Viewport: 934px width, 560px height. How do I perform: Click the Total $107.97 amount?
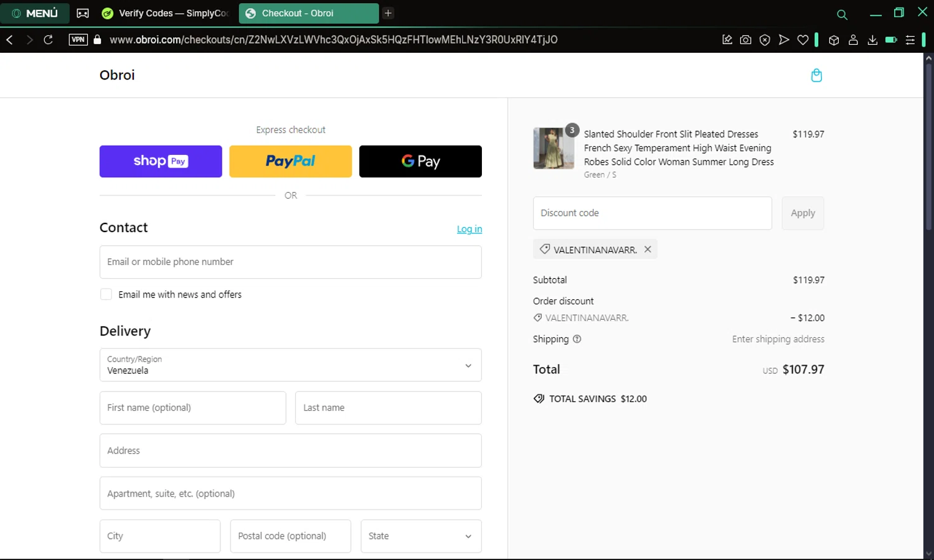pos(803,370)
